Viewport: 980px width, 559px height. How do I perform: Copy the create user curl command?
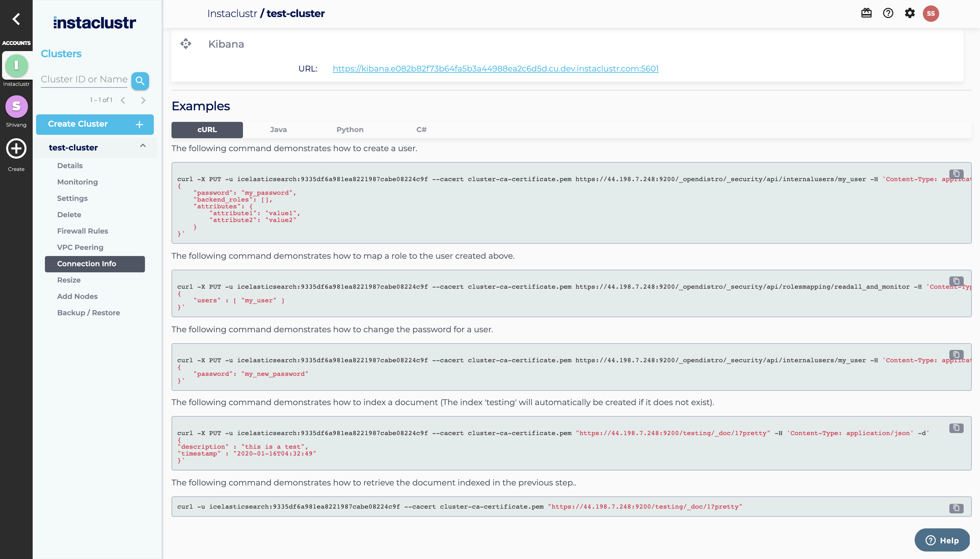(956, 174)
